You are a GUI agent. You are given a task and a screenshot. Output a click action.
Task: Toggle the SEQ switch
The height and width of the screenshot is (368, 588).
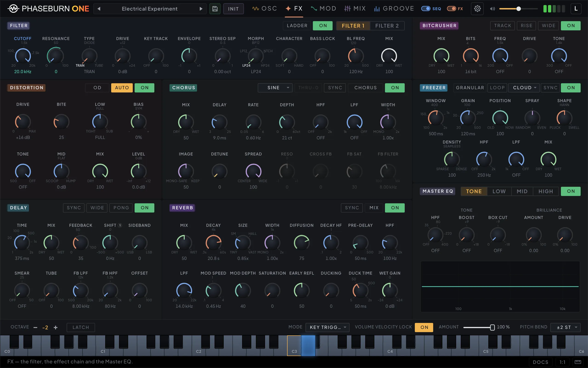pos(426,9)
